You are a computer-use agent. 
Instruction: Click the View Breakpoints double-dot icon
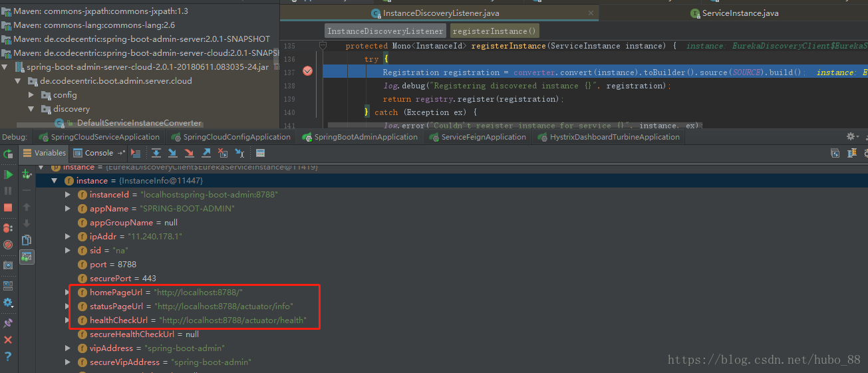pos(8,228)
